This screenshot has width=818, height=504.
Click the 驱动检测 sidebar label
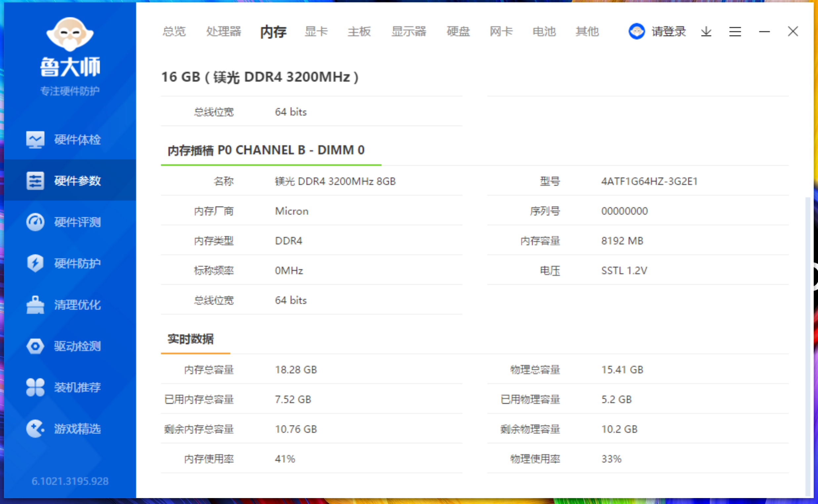[x=77, y=346]
